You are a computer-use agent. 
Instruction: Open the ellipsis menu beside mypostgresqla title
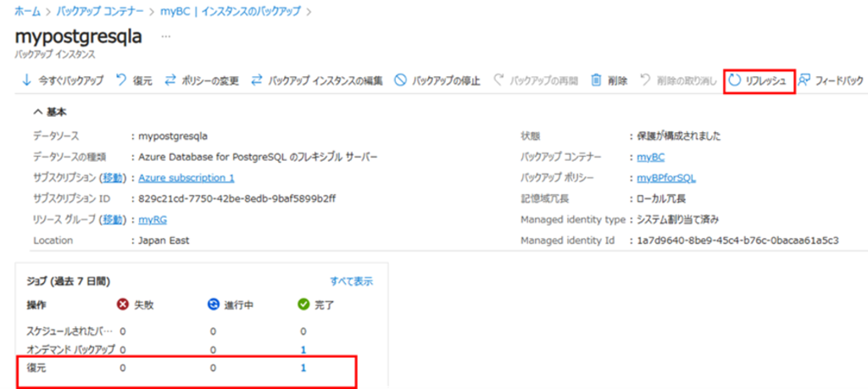click(165, 36)
